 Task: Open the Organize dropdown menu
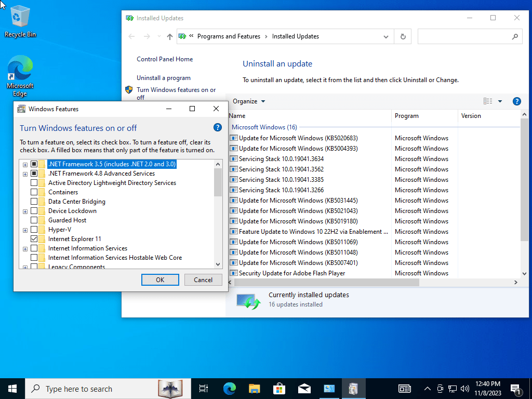[x=249, y=101]
